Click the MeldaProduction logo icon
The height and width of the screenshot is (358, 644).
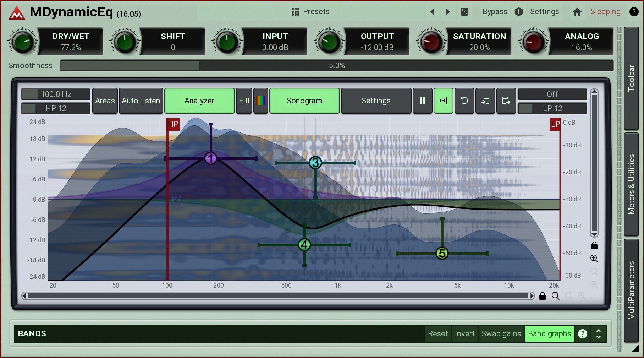pos(17,13)
